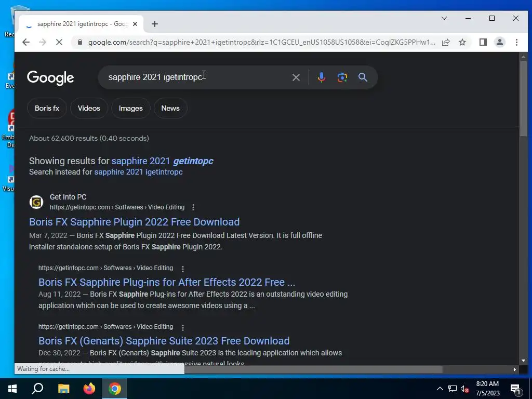Open Boris FX Sapphire Plugin 2022 Free Download
The width and height of the screenshot is (532, 399).
pyautogui.click(x=135, y=222)
